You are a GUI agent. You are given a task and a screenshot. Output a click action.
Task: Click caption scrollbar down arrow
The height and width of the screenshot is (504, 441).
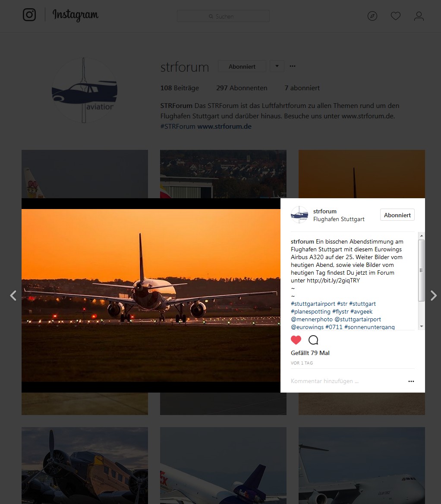[422, 326]
